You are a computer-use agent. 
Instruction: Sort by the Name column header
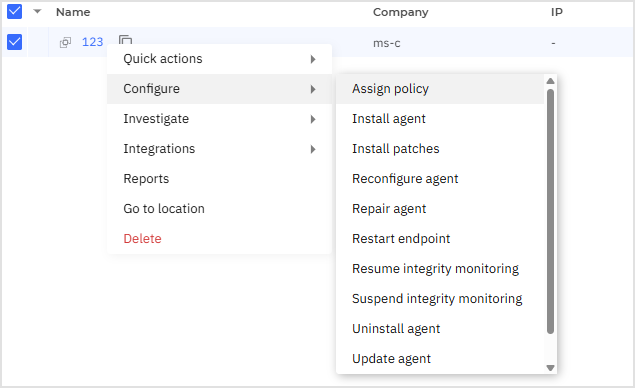tap(73, 12)
